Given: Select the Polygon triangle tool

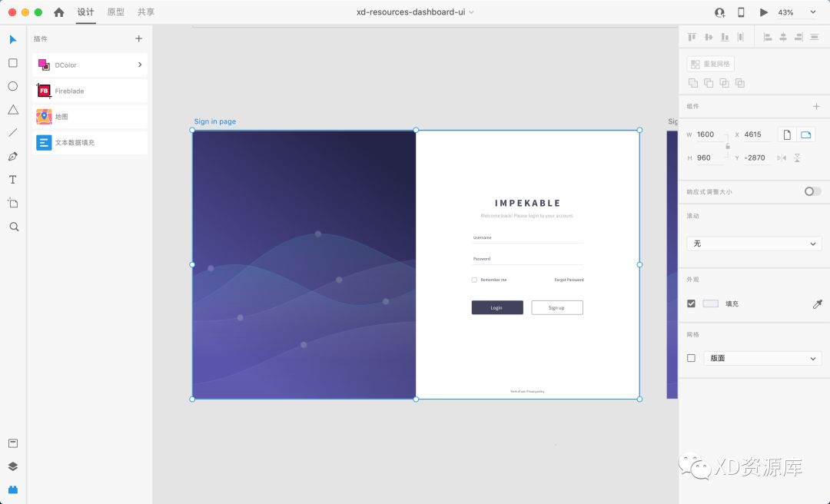Looking at the screenshot, I should (x=13, y=110).
